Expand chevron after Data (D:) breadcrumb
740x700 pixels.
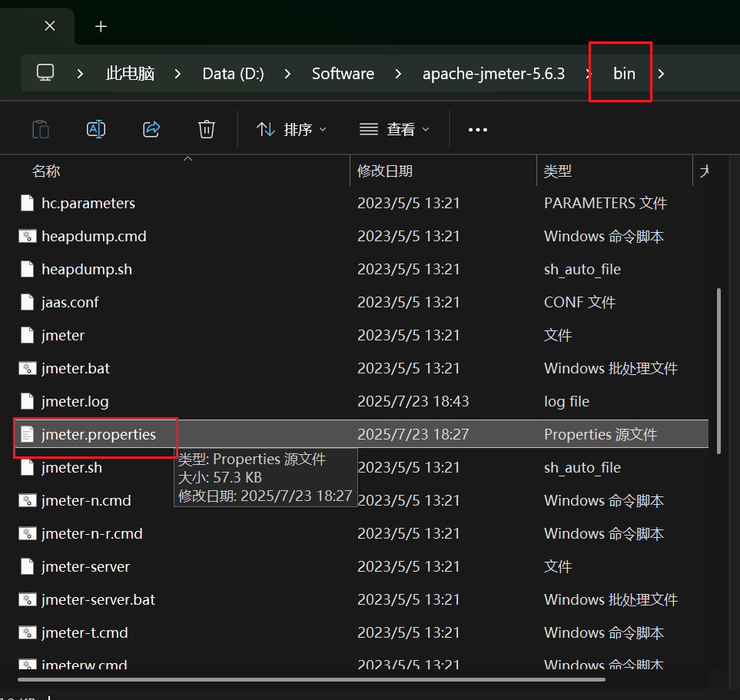[288, 74]
